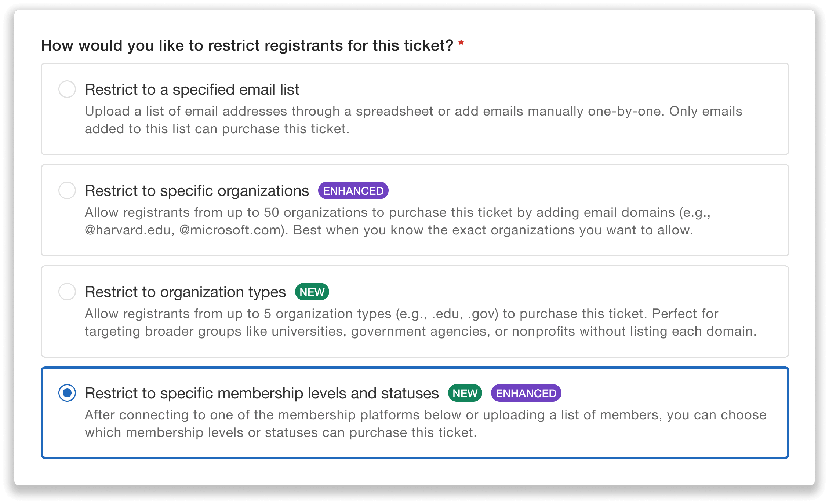
Task: Click the membership levels and statuses label
Action: pyautogui.click(x=261, y=393)
